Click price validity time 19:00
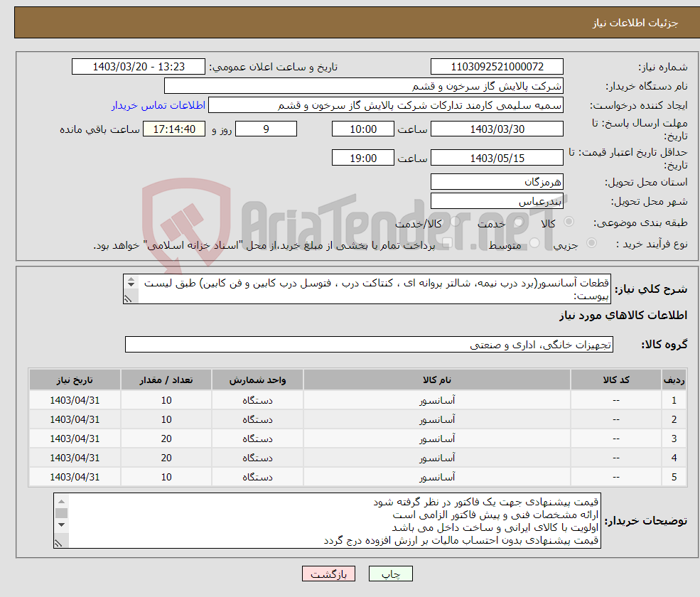The image size is (700, 597). tap(363, 158)
